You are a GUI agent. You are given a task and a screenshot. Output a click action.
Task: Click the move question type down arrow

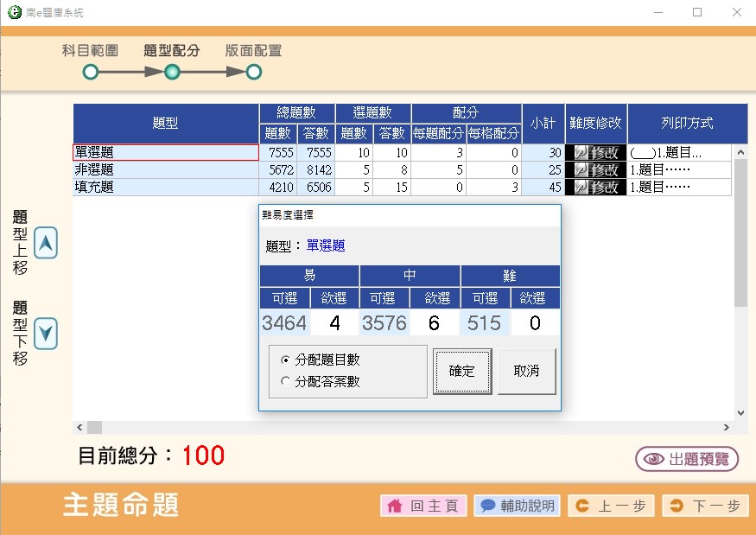pyautogui.click(x=46, y=333)
